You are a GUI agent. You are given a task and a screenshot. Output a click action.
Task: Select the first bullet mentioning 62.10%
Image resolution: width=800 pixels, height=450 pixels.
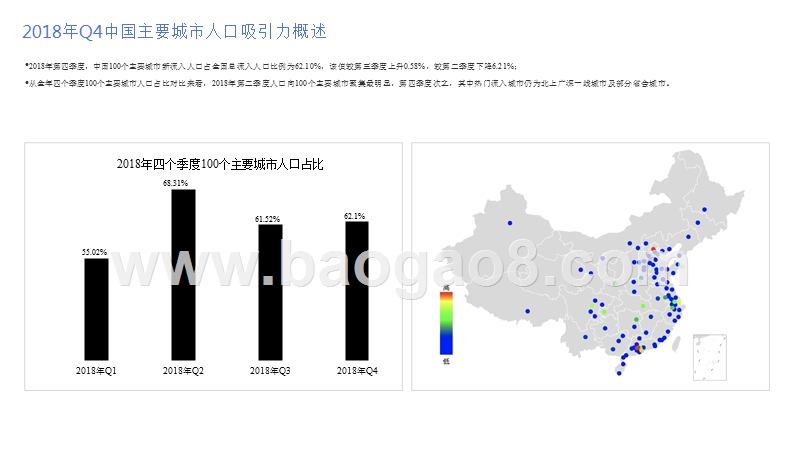coord(271,66)
